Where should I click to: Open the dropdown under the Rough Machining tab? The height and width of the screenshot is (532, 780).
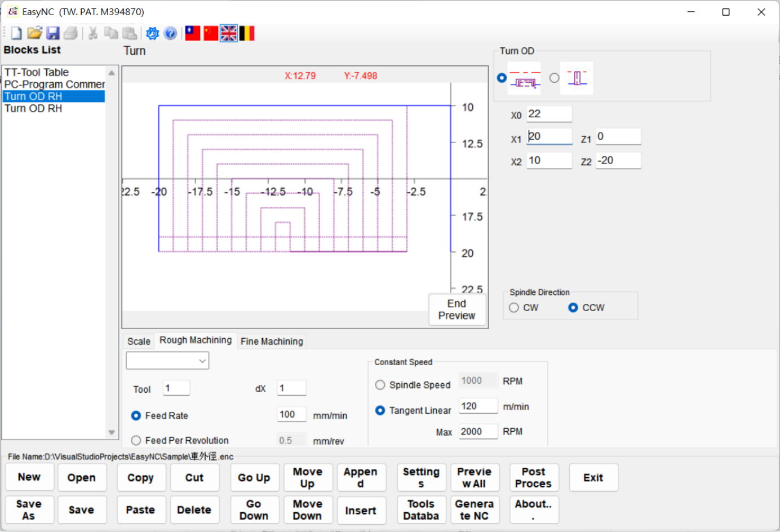point(167,361)
